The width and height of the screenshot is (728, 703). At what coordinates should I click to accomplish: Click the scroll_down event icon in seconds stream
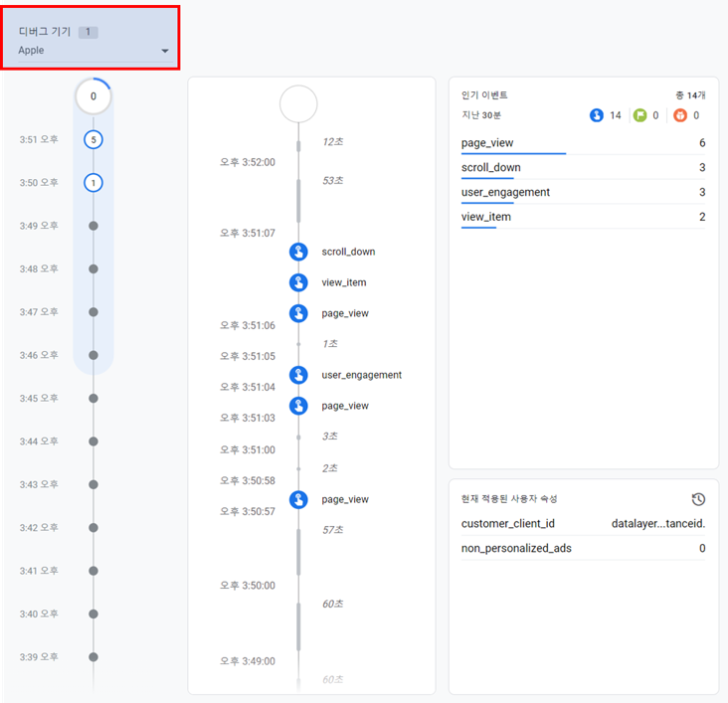coord(298,252)
